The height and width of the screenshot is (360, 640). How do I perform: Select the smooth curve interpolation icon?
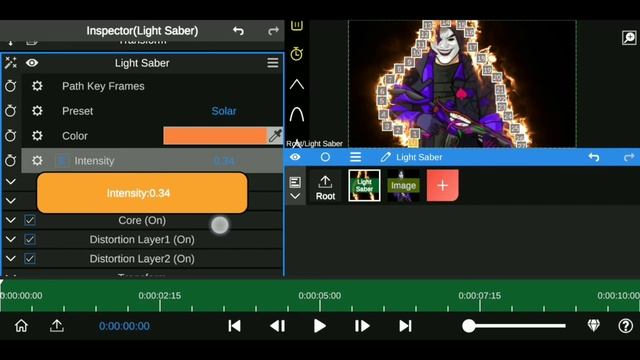tap(297, 114)
